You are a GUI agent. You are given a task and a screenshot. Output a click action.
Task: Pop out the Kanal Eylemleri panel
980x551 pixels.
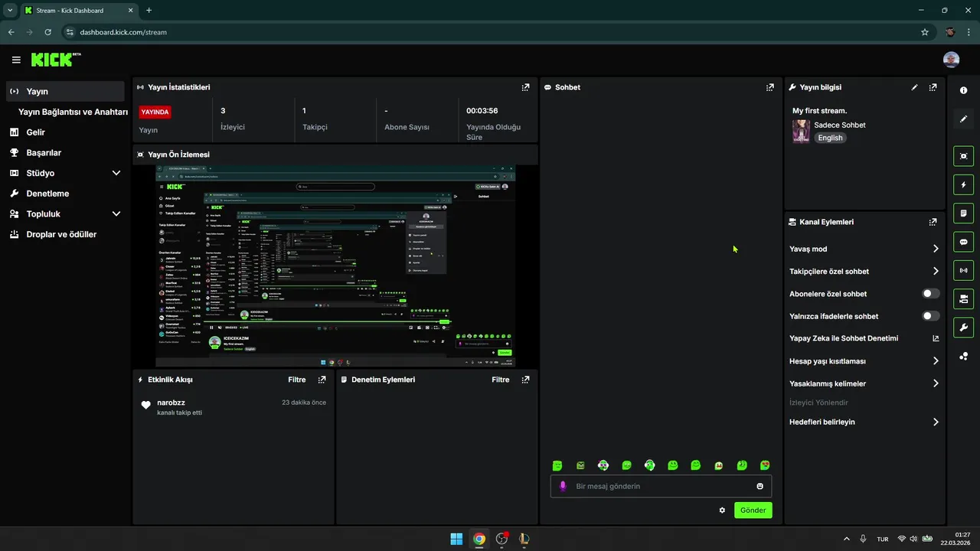[933, 222]
